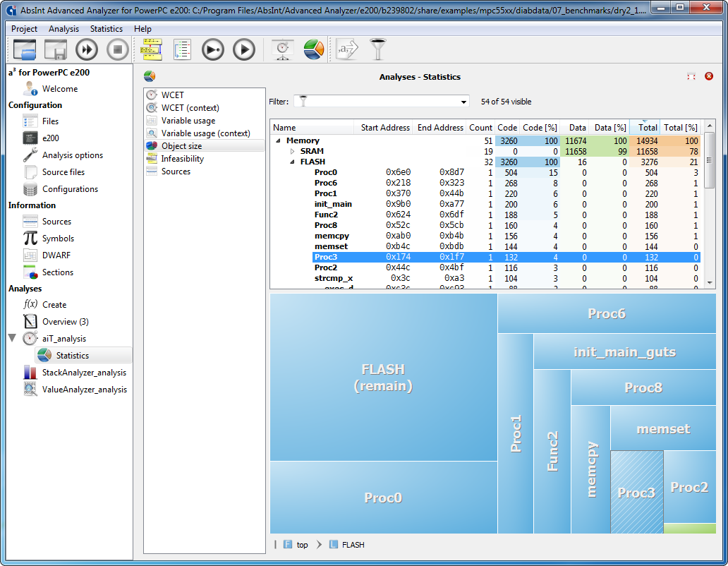Open Analysis options in sidebar
The height and width of the screenshot is (566, 728).
73,155
